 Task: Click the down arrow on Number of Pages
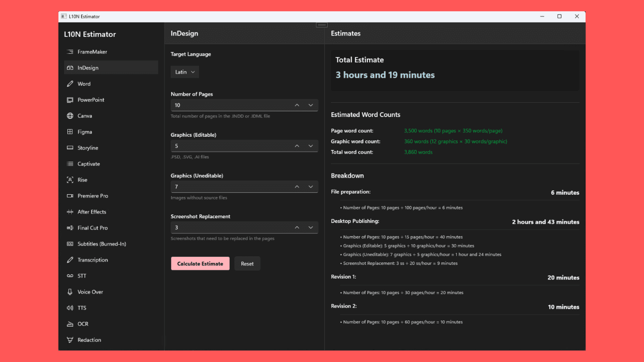311,105
